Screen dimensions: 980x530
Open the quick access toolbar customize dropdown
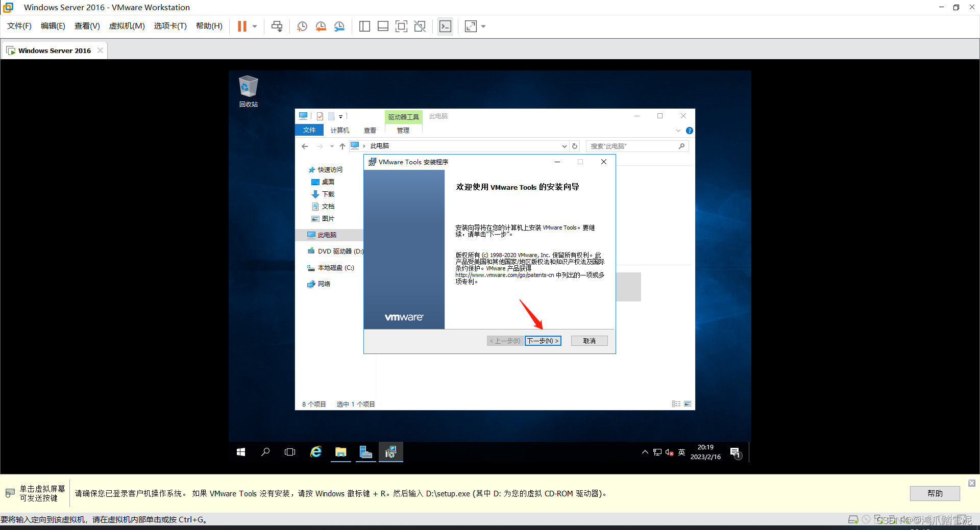(x=341, y=117)
